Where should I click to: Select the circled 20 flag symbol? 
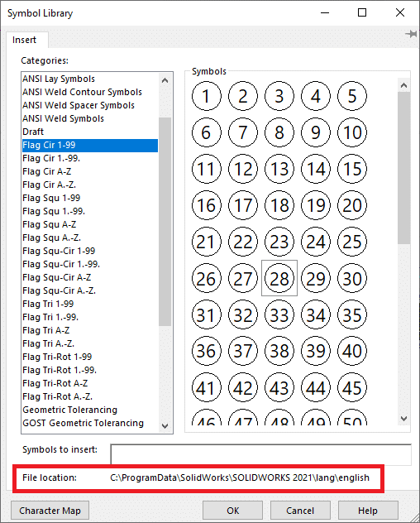352,205
